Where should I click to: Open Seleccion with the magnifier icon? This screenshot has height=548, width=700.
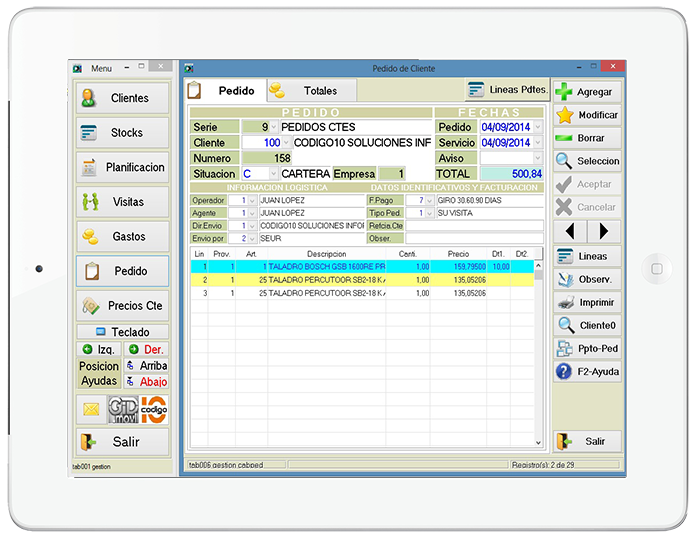click(587, 161)
